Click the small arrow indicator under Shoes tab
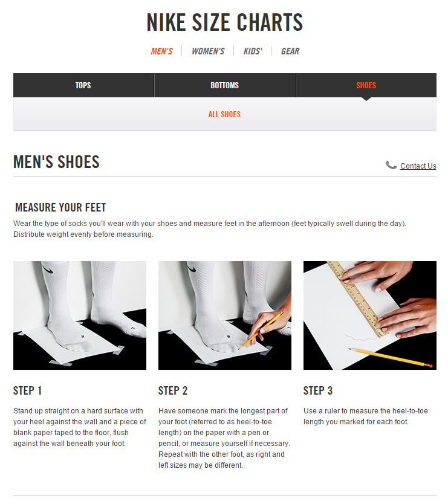Screen dimensions: 448x501 tap(366, 99)
